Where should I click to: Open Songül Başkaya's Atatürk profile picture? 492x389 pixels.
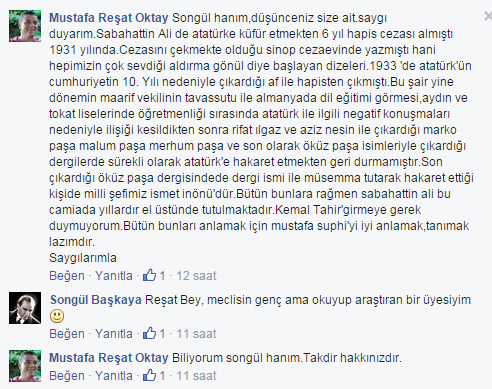coord(25,308)
